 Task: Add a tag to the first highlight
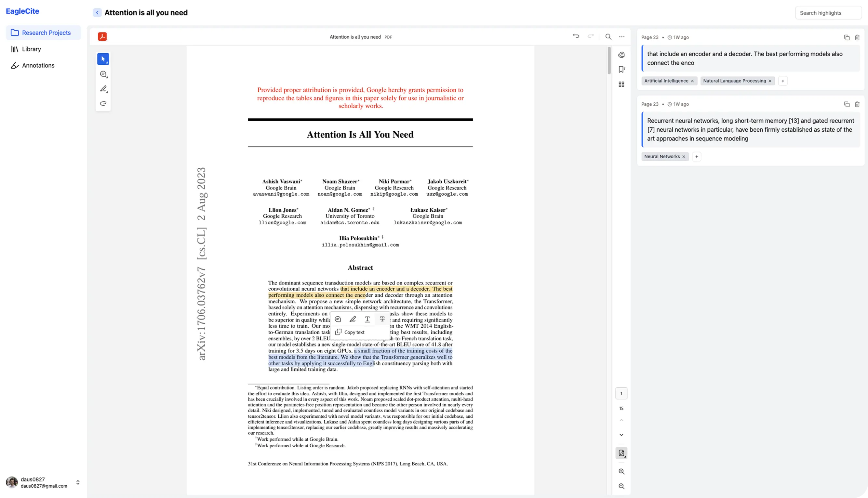pyautogui.click(x=782, y=81)
